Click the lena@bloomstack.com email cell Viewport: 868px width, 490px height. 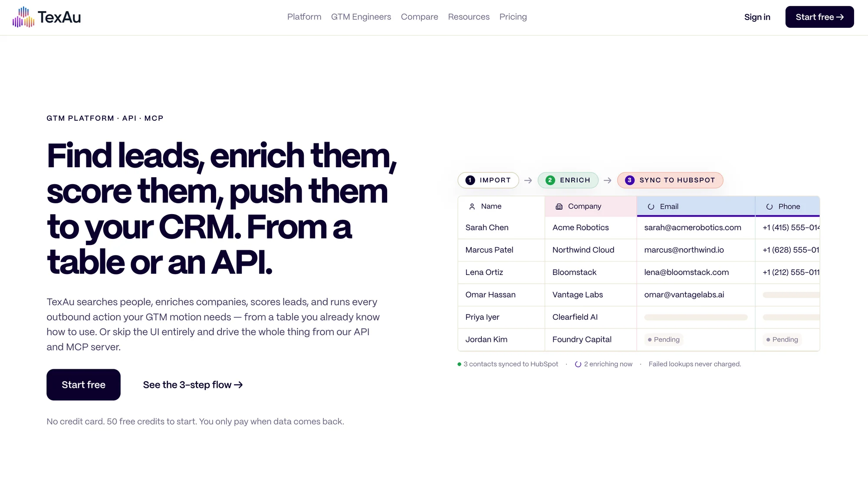tap(696, 272)
